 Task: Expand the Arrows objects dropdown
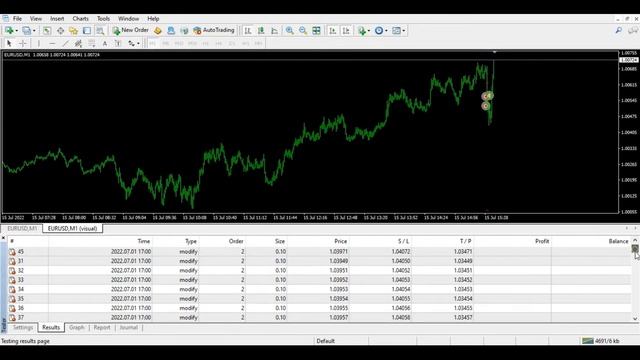pyautogui.click(x=138, y=43)
